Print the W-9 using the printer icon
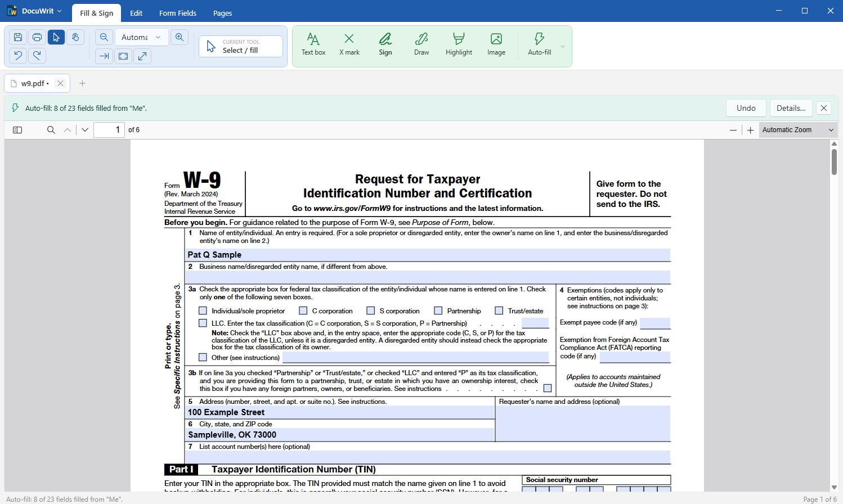 [37, 37]
